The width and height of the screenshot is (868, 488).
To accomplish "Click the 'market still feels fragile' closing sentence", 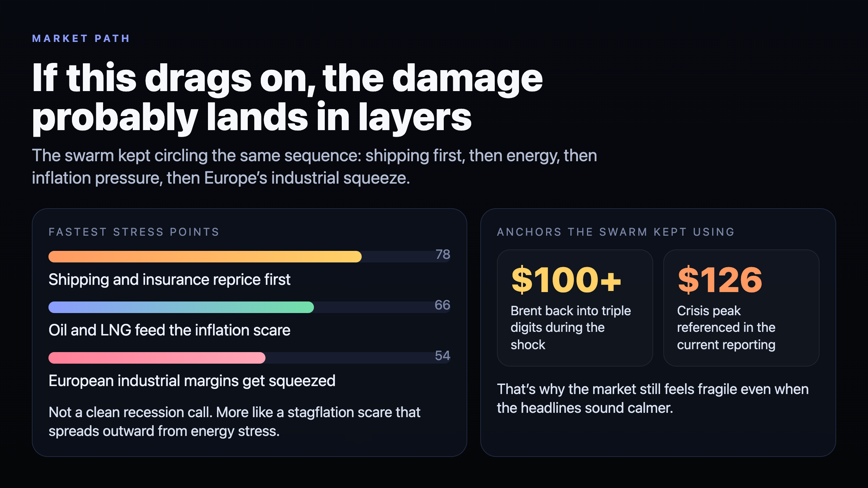I will [652, 398].
